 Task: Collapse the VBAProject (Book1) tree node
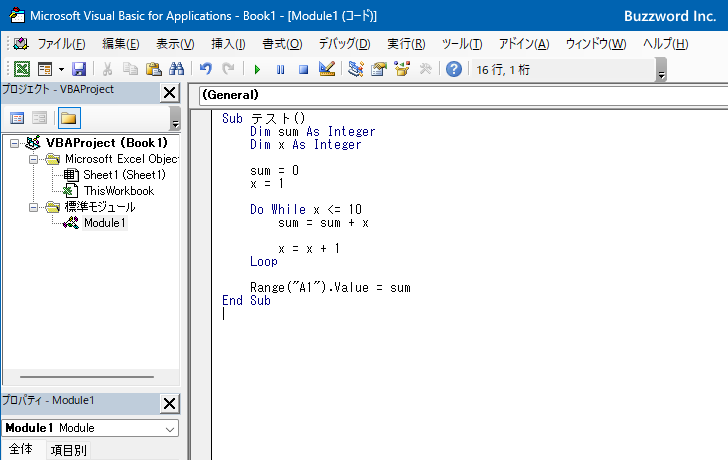[x=14, y=143]
